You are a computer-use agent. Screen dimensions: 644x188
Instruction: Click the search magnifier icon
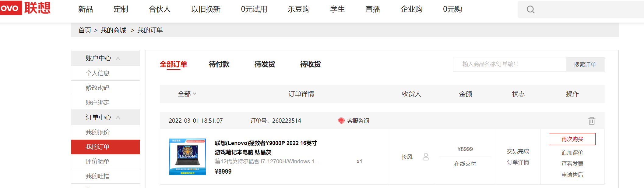coord(530,10)
